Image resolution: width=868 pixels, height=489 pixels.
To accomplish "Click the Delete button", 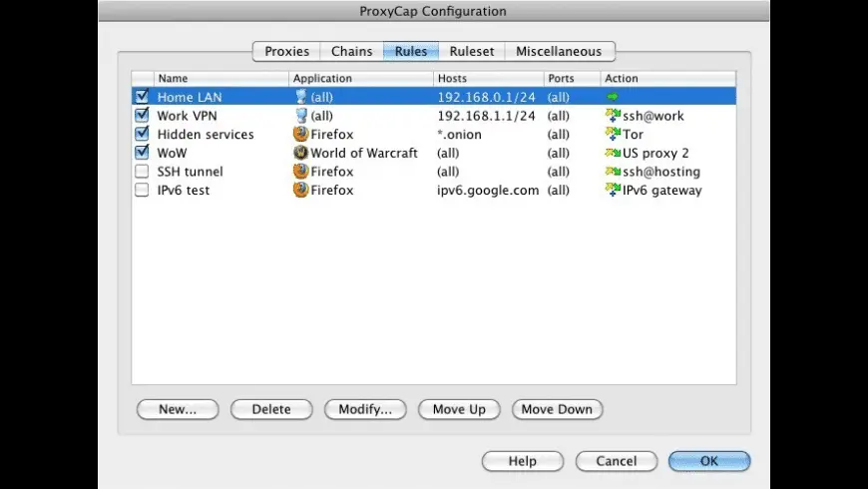I will click(x=271, y=409).
